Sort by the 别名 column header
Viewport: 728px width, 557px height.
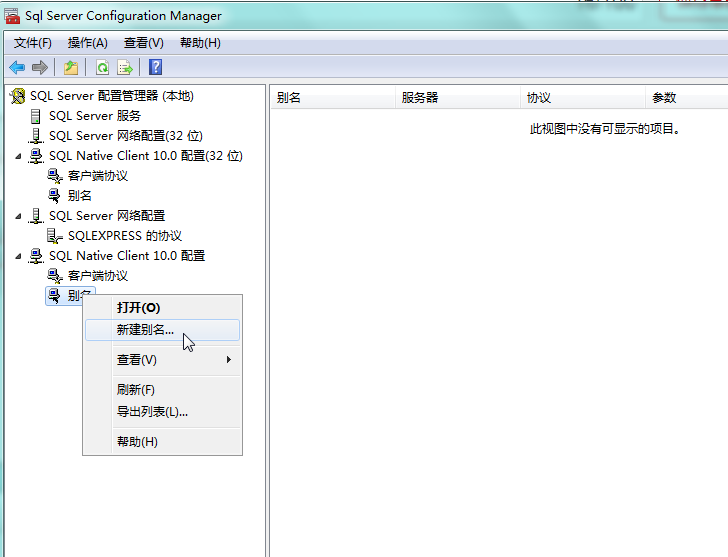coord(333,97)
